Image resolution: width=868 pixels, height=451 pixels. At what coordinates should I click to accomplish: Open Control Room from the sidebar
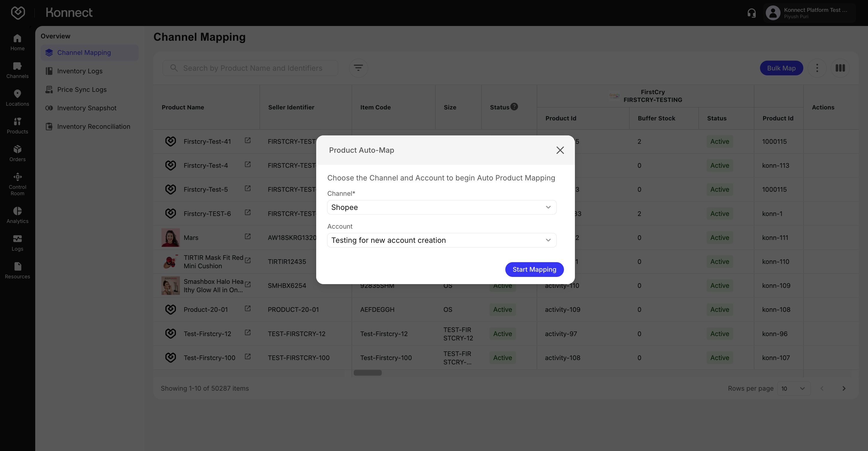tap(18, 184)
